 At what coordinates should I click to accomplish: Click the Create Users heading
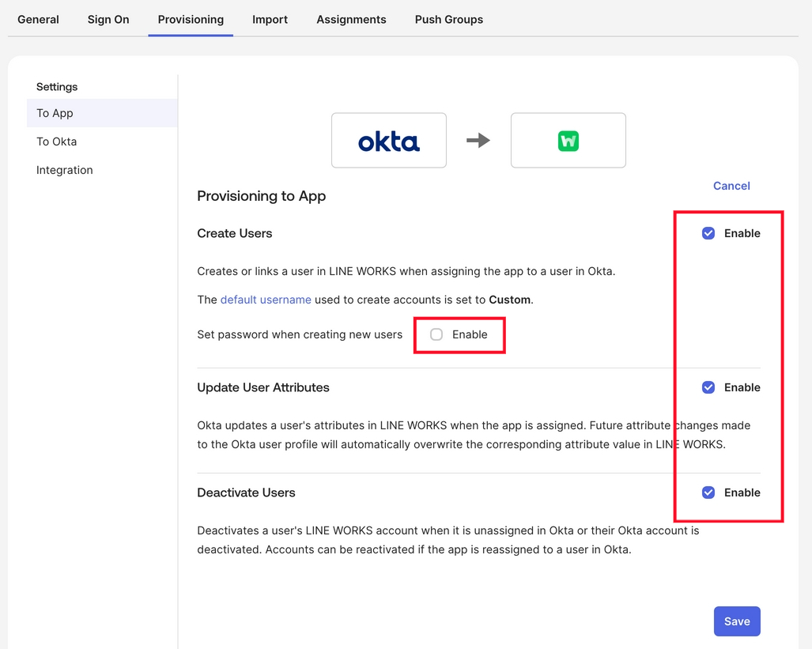coord(235,234)
